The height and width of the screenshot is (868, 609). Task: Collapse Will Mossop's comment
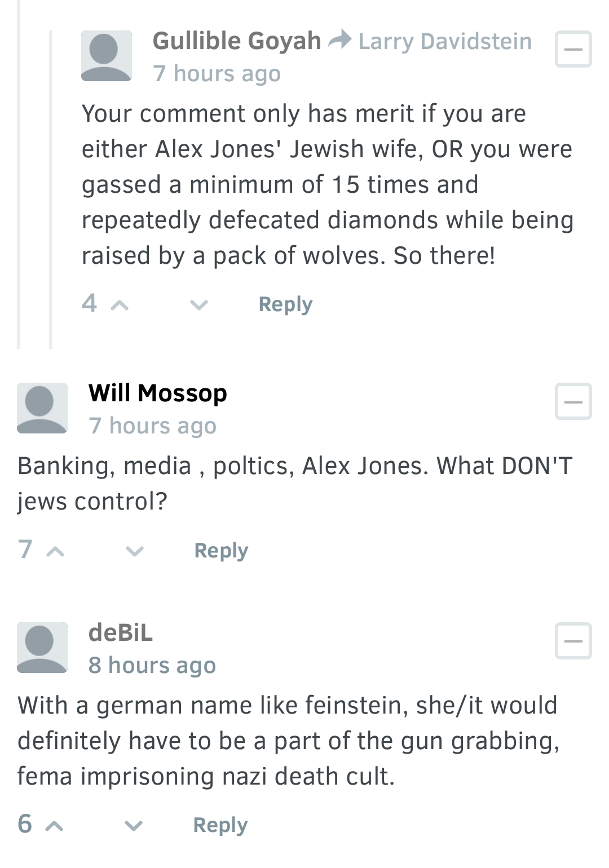pos(573,401)
